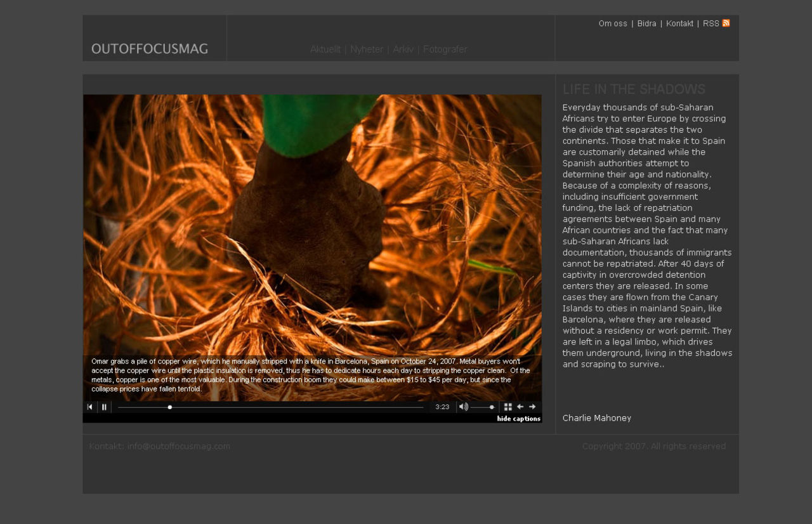Open the thumbnail grid view
Screen dimensions: 812x524
[x=508, y=407]
